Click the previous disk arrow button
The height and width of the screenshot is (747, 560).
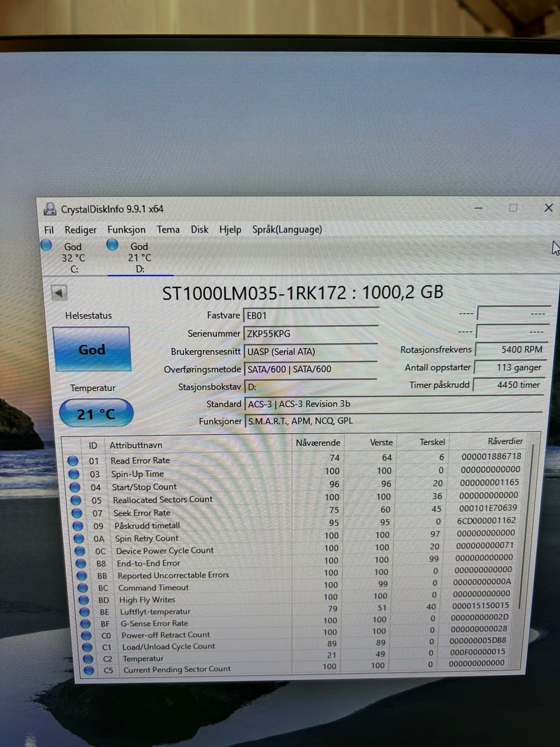pos(60,292)
